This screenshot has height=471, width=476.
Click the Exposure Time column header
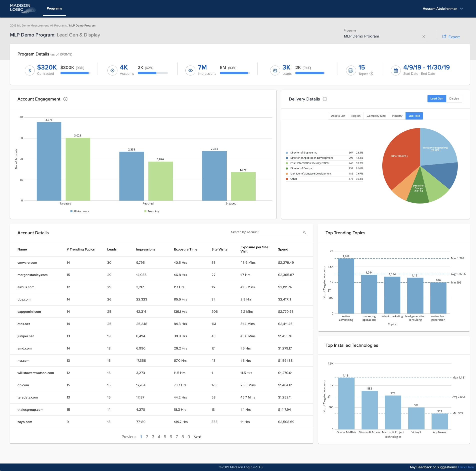point(185,249)
